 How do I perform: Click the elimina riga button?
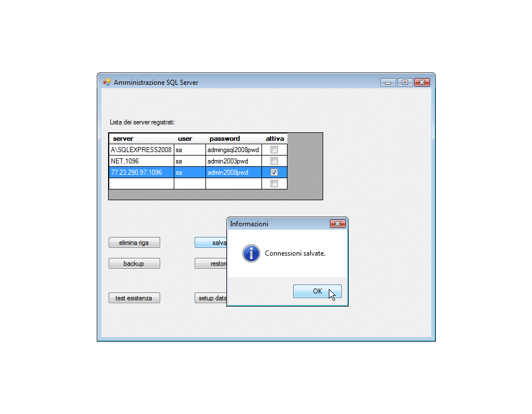click(x=134, y=243)
